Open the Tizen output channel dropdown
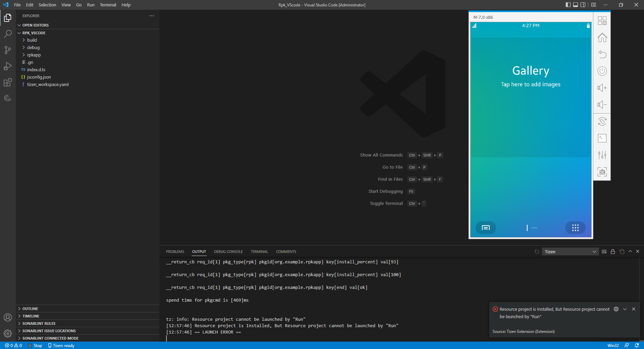The image size is (644, 349). 570,252
